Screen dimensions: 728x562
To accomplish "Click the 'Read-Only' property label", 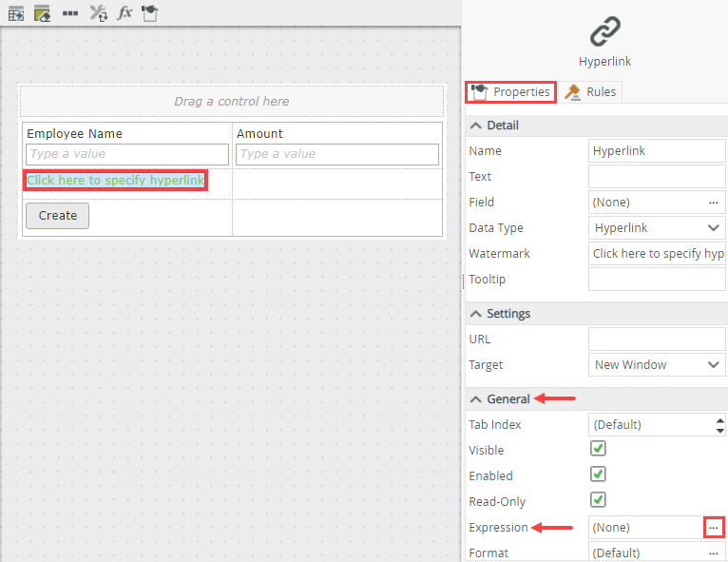I will click(x=497, y=502).
